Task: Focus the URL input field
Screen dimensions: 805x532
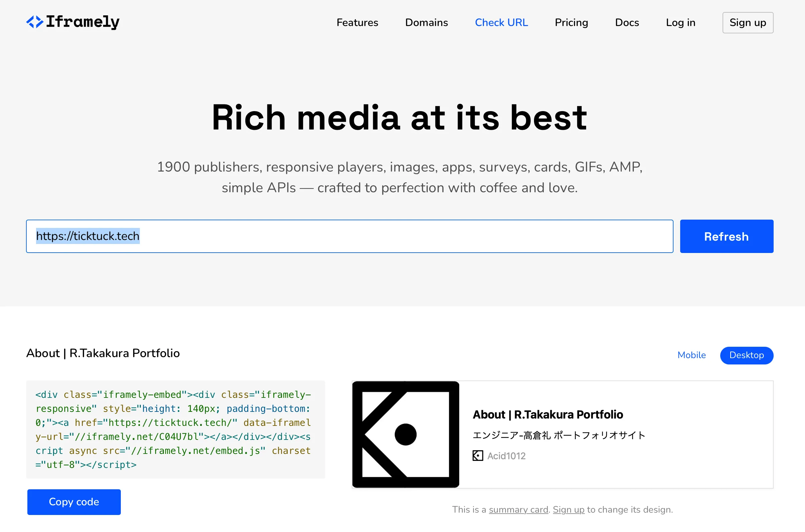Action: tap(349, 236)
